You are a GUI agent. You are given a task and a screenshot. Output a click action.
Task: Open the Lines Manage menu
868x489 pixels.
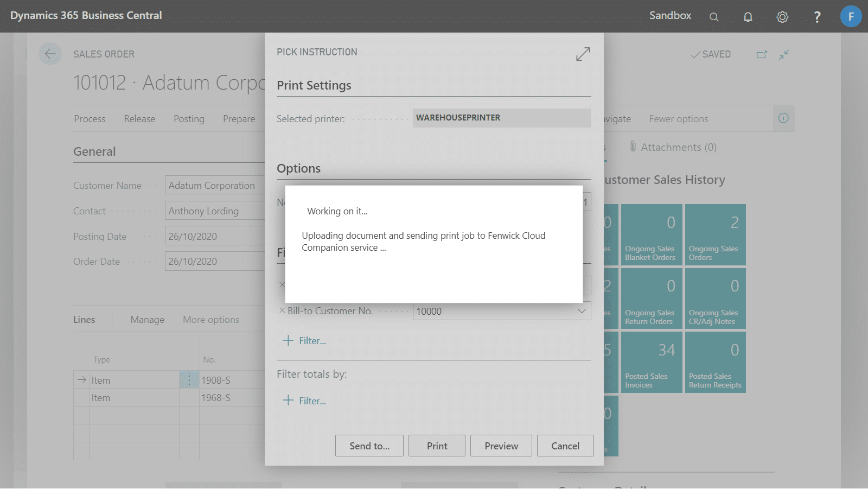[x=148, y=320]
